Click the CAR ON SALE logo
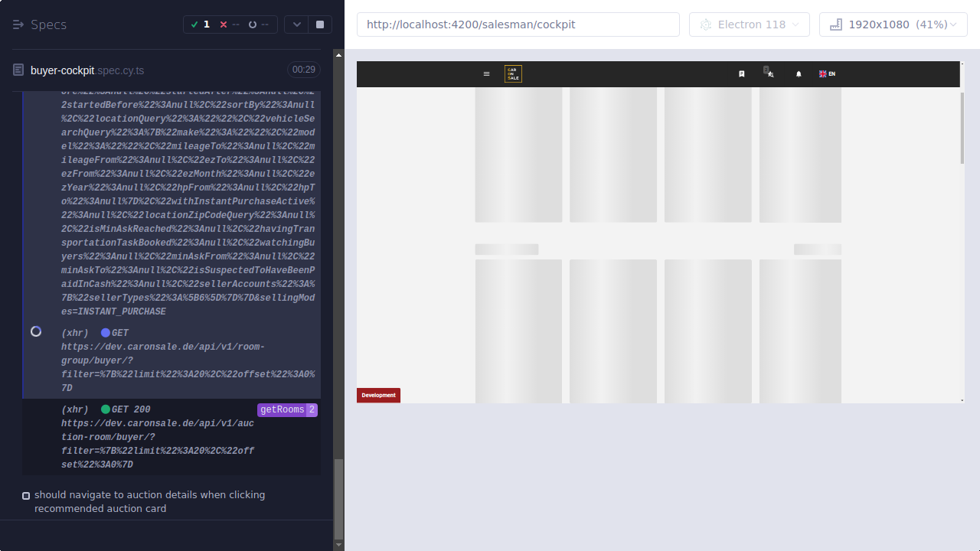This screenshot has width=980, height=551. click(512, 73)
